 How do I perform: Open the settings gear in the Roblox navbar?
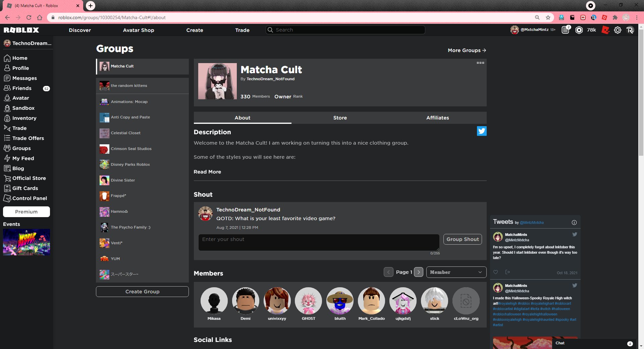tap(618, 30)
